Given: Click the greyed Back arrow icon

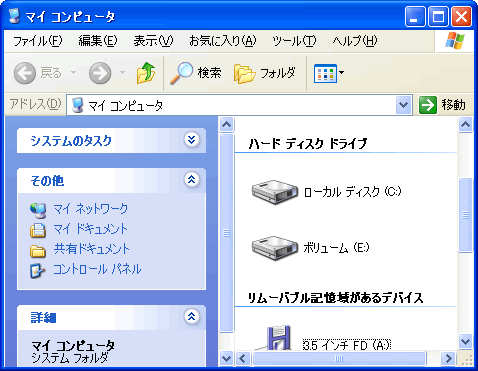Looking at the screenshot, I should (x=25, y=73).
